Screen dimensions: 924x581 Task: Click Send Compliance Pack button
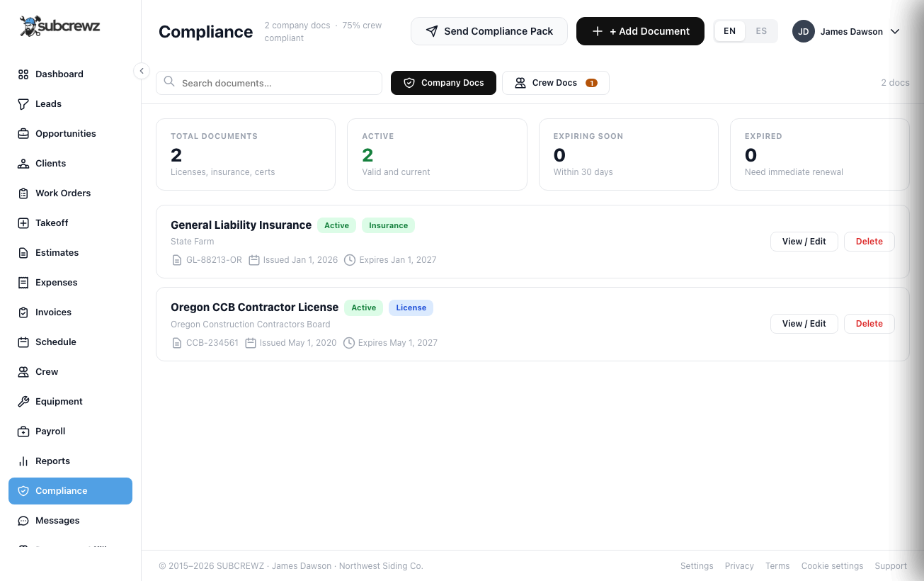[x=489, y=31]
